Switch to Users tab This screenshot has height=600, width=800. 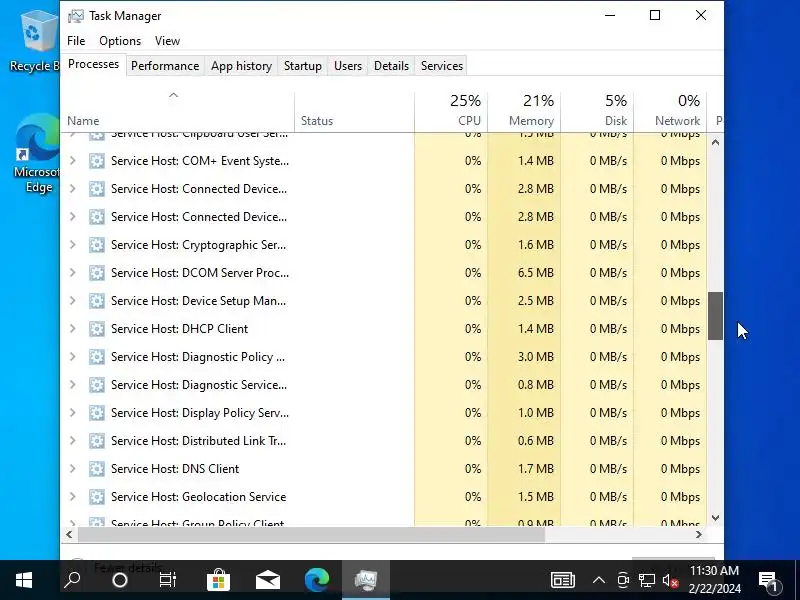(348, 66)
